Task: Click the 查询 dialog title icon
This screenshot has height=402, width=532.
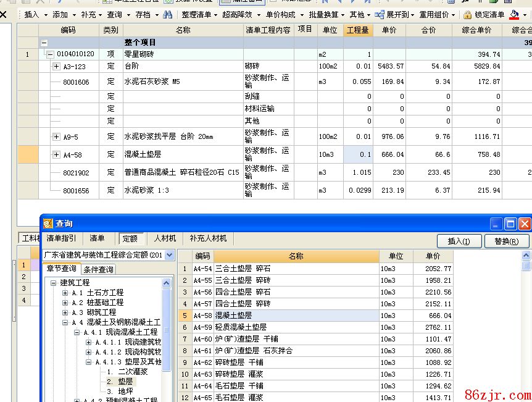Action: [x=49, y=224]
